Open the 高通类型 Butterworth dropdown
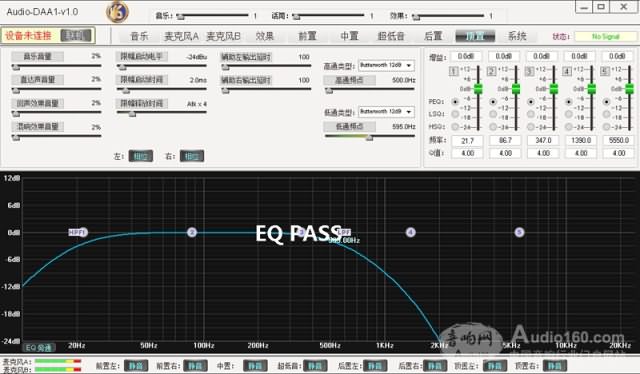 pyautogui.click(x=386, y=65)
